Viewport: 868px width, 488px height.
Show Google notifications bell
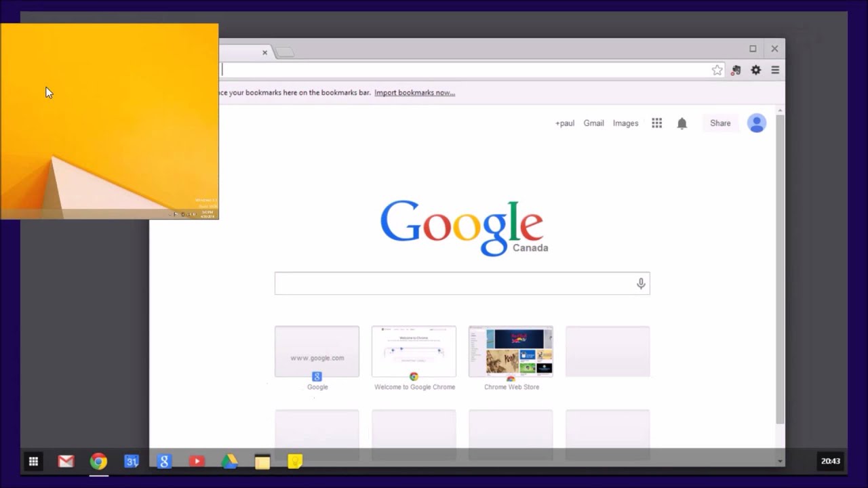pos(682,123)
